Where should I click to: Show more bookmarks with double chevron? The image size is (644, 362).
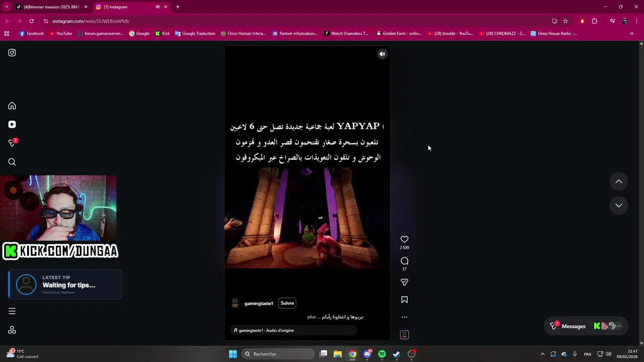(x=632, y=34)
